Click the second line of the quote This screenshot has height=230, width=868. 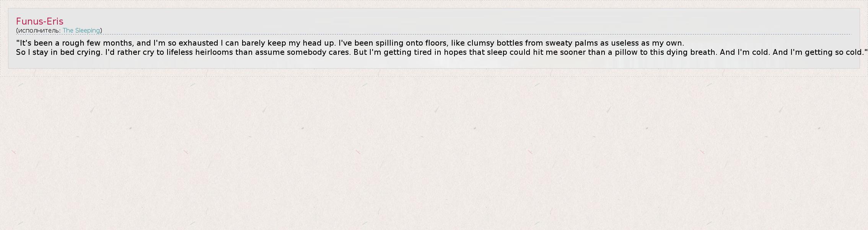click(x=440, y=52)
